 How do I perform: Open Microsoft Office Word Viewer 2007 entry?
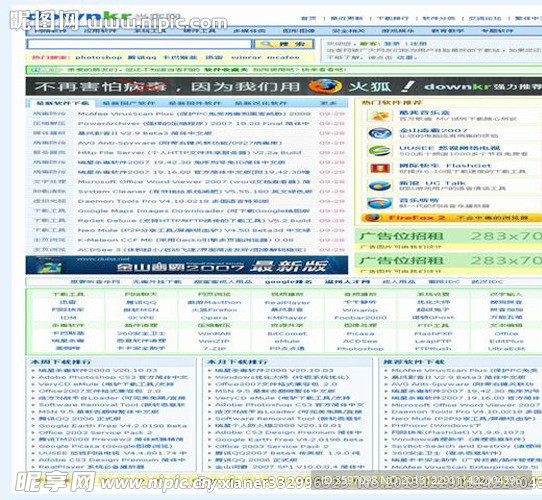click(x=194, y=182)
